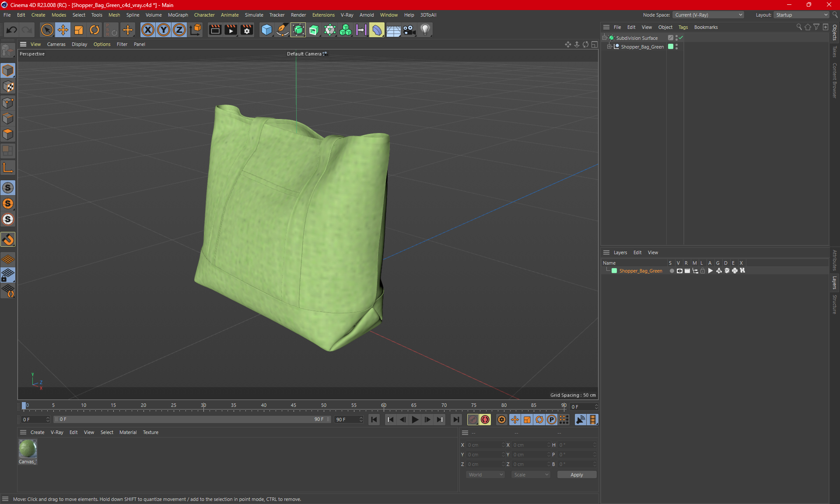840x504 pixels.
Task: Toggle solo visibility on Shopper_Bag_Green
Action: tap(671, 271)
